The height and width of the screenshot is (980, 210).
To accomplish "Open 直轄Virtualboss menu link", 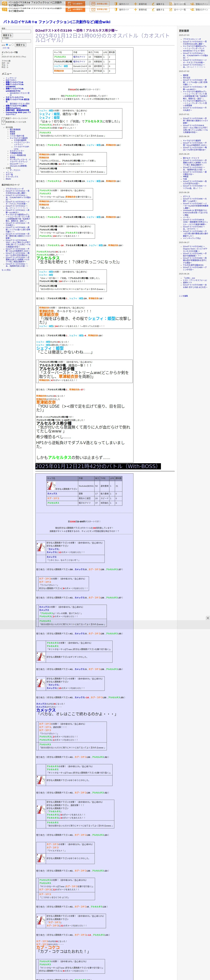I will [13, 108].
